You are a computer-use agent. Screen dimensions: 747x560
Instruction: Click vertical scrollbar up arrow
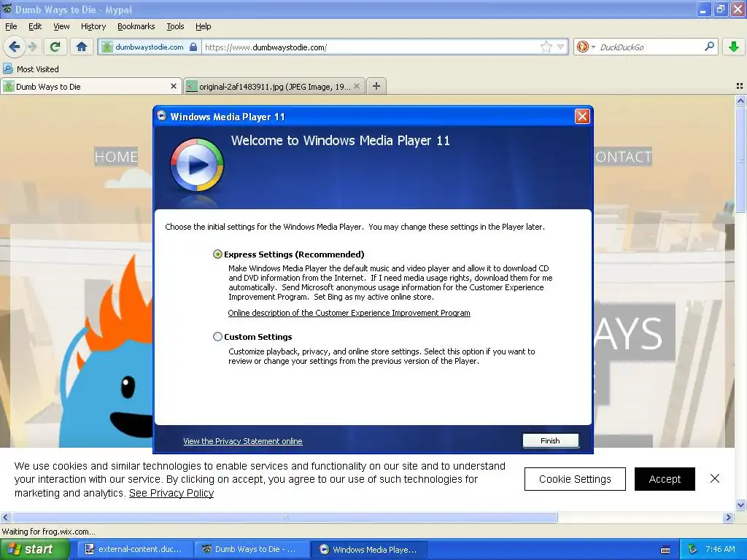[740, 101]
